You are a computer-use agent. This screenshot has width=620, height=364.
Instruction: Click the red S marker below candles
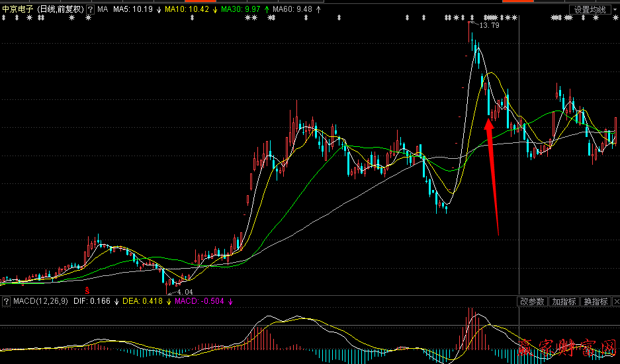87,290
